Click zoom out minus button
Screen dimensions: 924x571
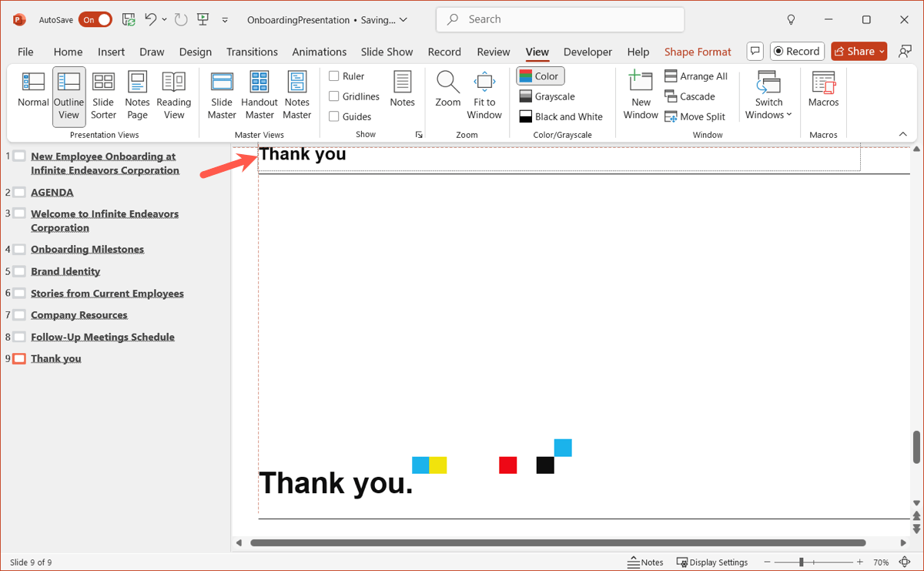(767, 563)
